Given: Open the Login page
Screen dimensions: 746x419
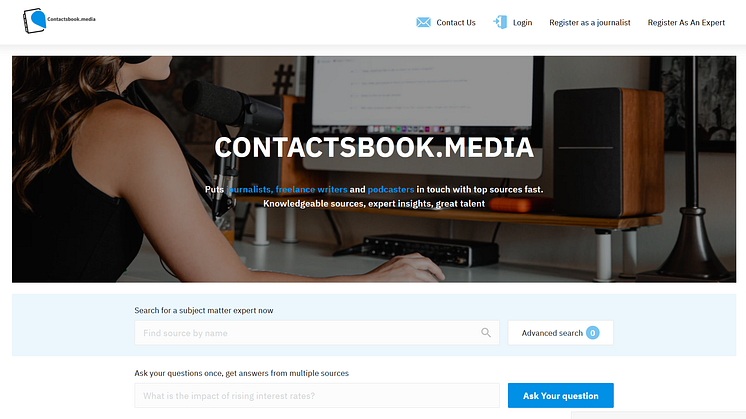Looking at the screenshot, I should pos(522,22).
